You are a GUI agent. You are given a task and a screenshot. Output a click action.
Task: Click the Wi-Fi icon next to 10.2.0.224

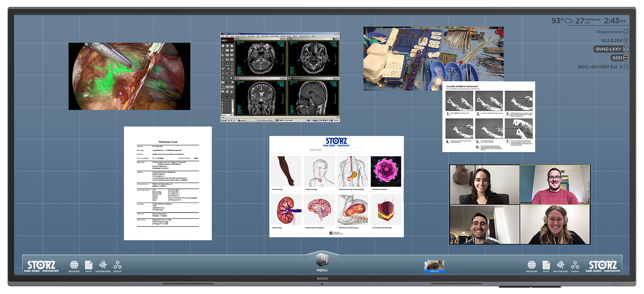[626, 40]
